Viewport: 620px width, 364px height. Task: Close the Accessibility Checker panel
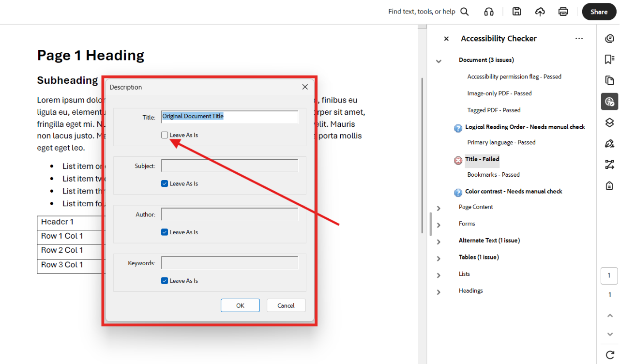click(446, 39)
